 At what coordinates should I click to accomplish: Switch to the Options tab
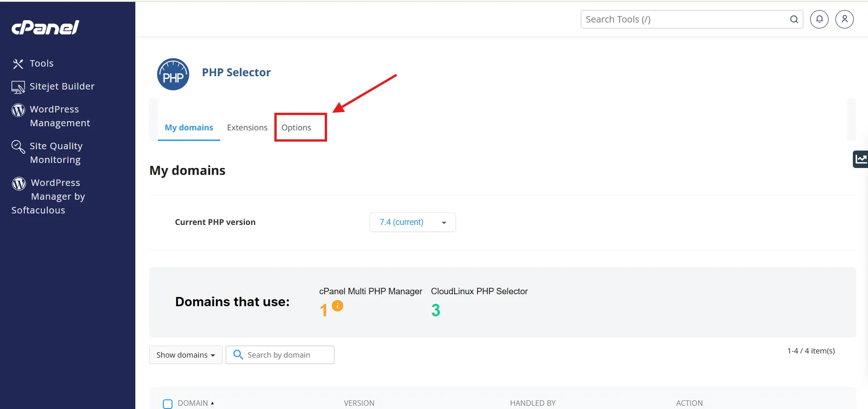[x=296, y=128]
